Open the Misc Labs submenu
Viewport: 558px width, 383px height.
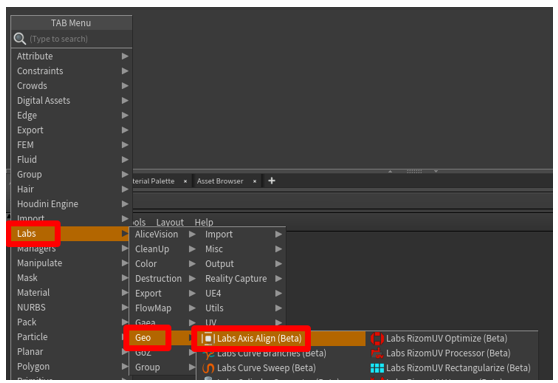[243, 249]
